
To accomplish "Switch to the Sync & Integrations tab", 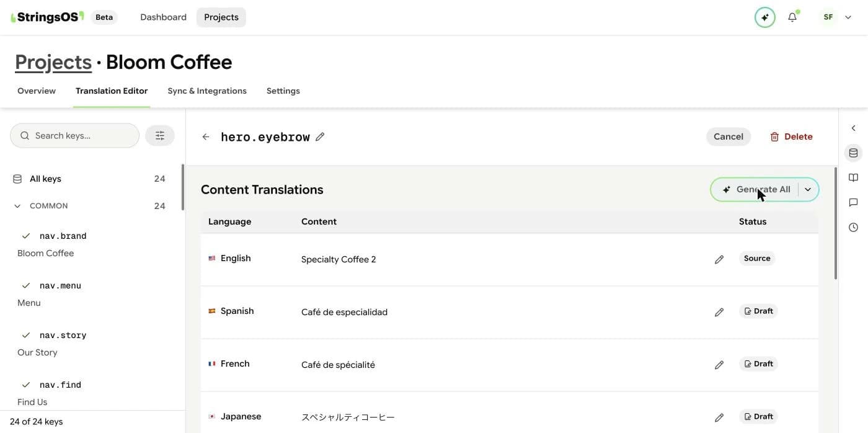I will [207, 91].
